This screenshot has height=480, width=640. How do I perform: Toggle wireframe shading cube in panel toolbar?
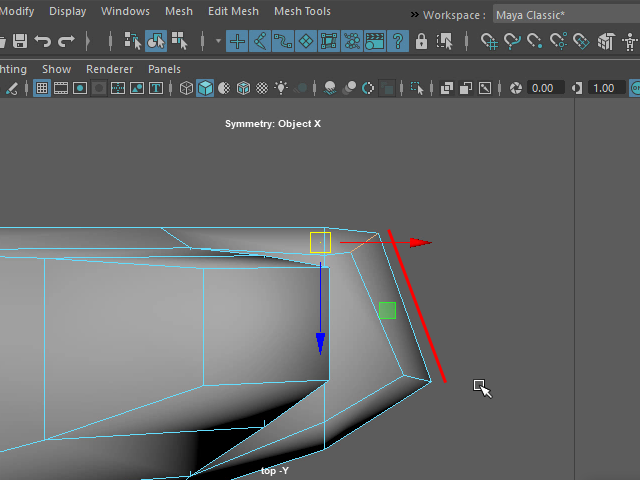(186, 88)
